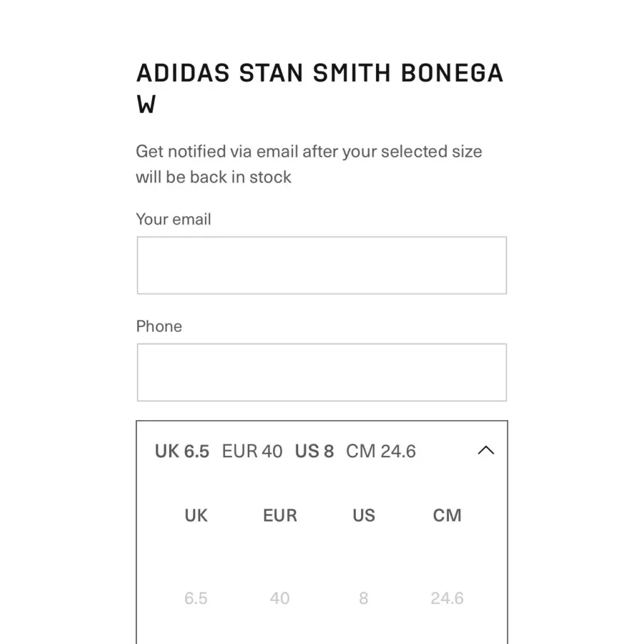Collapse the size selector chevron arrow
This screenshot has height=644, width=644.
(486, 450)
